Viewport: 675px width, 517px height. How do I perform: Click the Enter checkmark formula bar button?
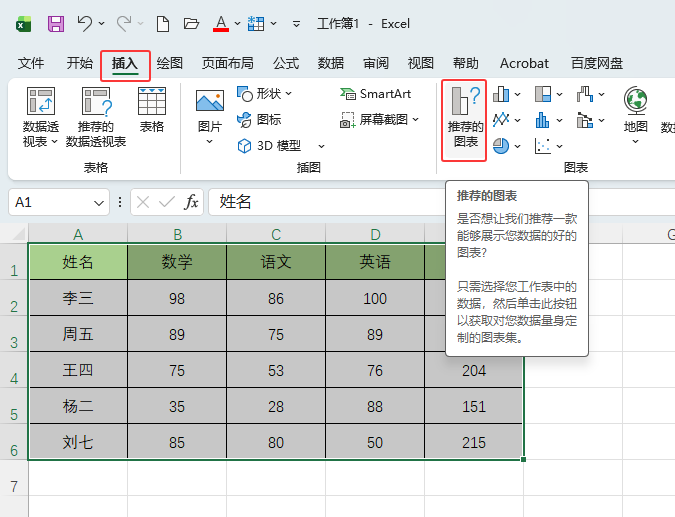167,202
